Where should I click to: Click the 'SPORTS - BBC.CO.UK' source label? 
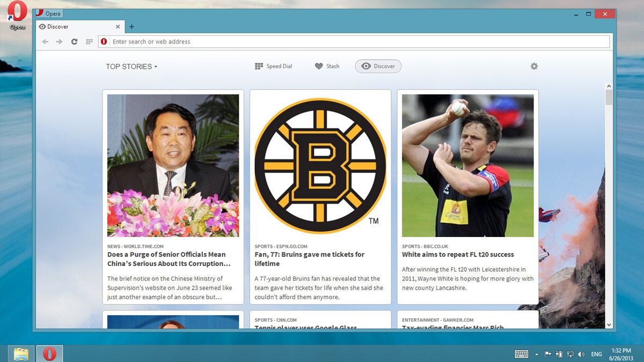tap(425, 247)
